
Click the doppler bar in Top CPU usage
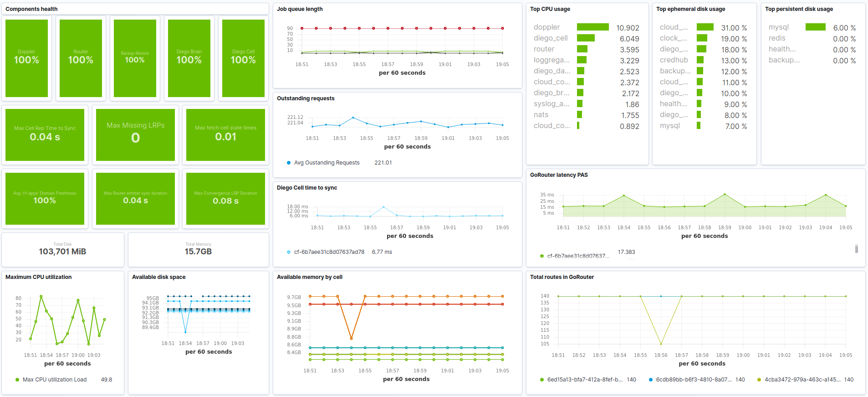pos(592,27)
